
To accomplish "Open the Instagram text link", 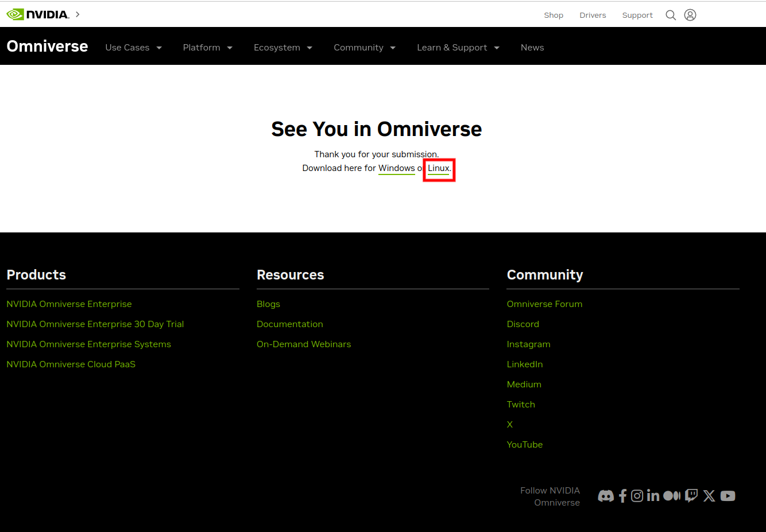I will [x=528, y=344].
